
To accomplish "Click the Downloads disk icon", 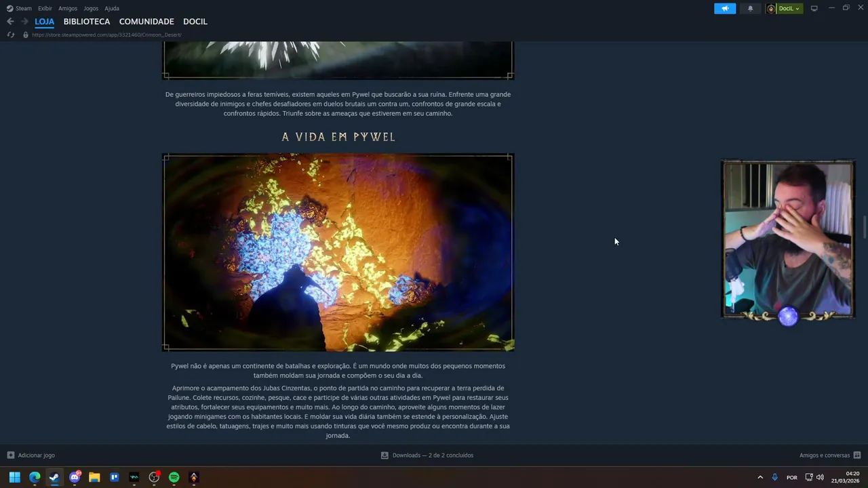I will (384, 455).
